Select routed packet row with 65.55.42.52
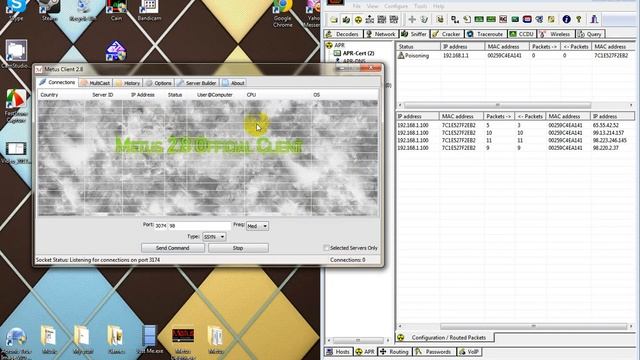This screenshot has width=640, height=360. click(x=515, y=125)
